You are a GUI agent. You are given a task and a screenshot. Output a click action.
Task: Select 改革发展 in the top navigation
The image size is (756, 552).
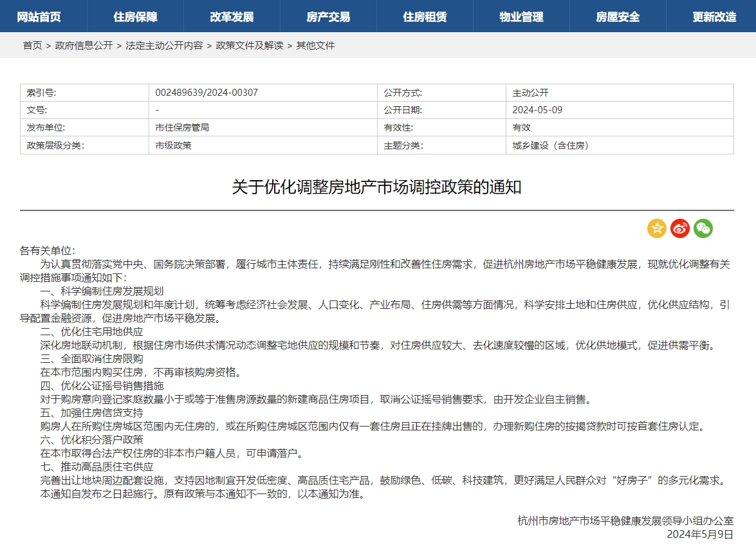(x=232, y=17)
